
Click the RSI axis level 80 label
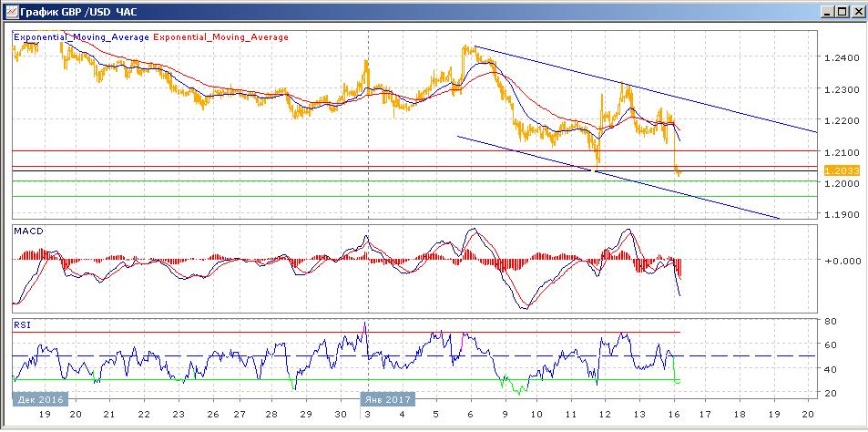831,322
